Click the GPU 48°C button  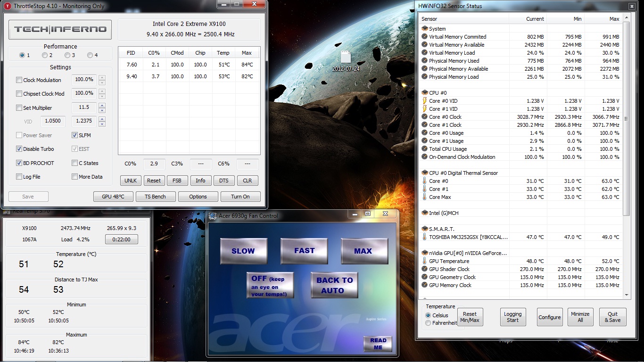click(x=113, y=197)
